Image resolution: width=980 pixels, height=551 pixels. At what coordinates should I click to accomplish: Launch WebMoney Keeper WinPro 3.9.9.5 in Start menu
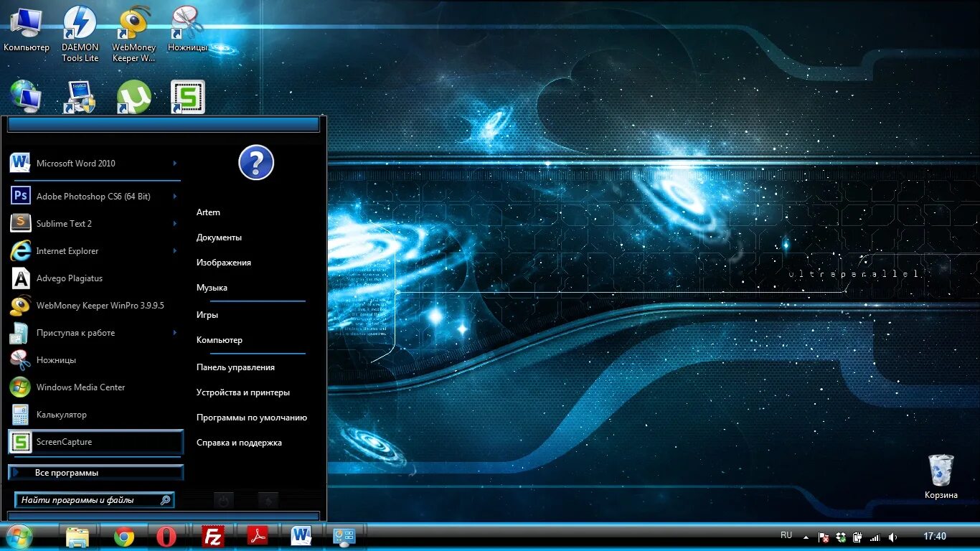click(x=94, y=305)
